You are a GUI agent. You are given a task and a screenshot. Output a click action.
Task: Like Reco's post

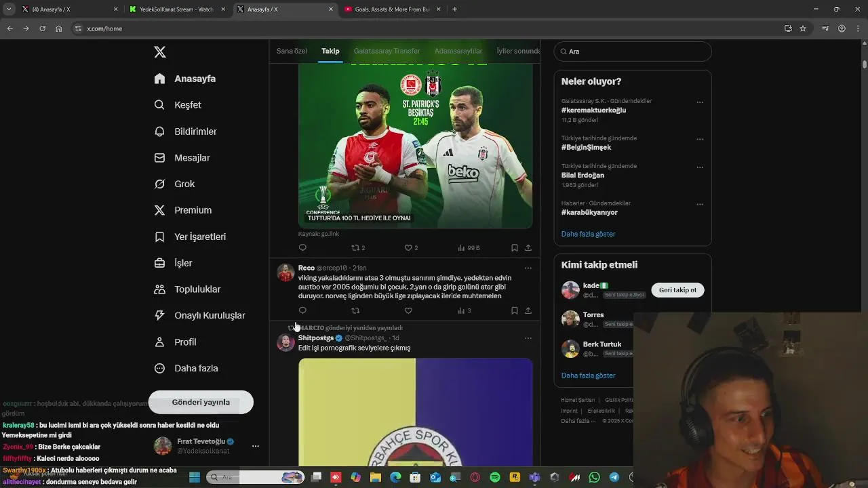tap(408, 311)
